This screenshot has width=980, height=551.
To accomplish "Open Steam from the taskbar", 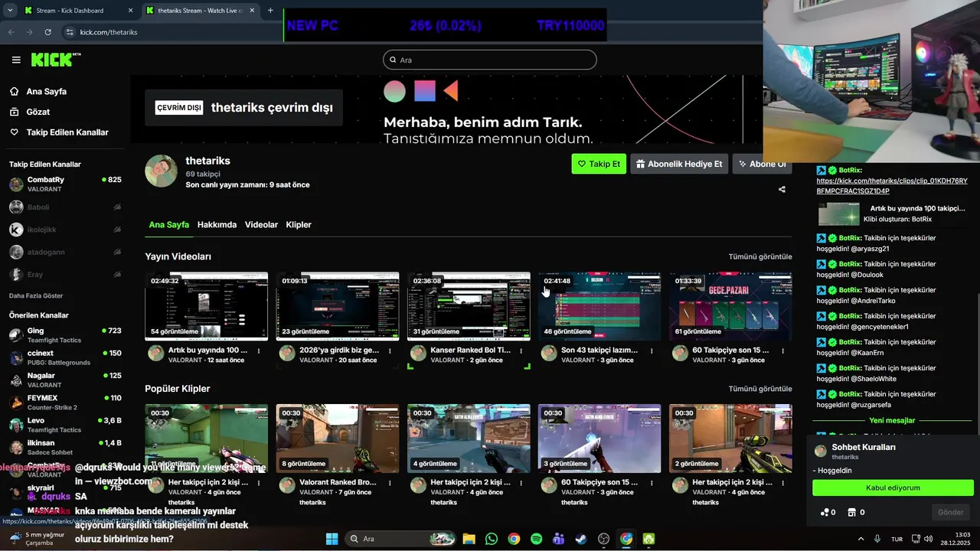I will (581, 539).
